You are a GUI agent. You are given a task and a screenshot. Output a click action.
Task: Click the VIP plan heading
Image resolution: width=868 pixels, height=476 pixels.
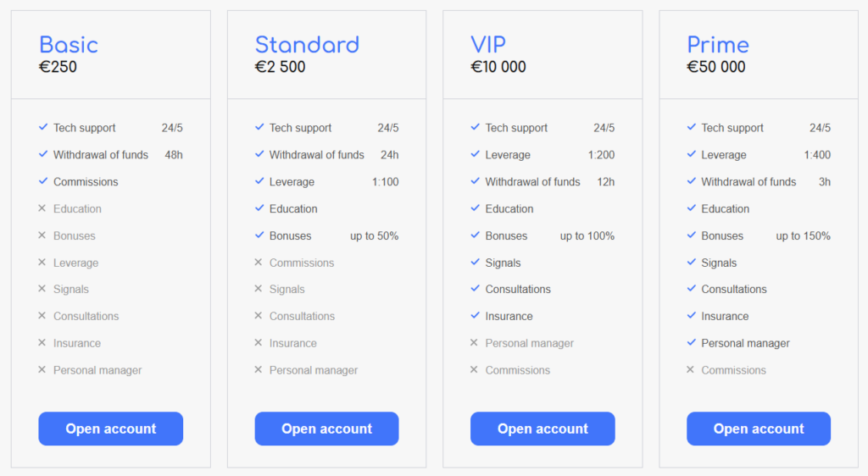[489, 45]
